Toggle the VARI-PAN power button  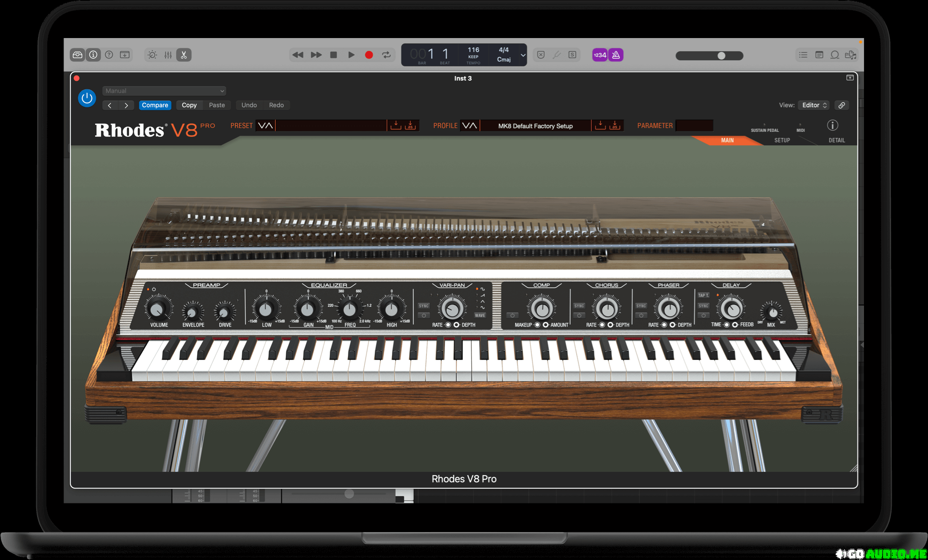(424, 315)
